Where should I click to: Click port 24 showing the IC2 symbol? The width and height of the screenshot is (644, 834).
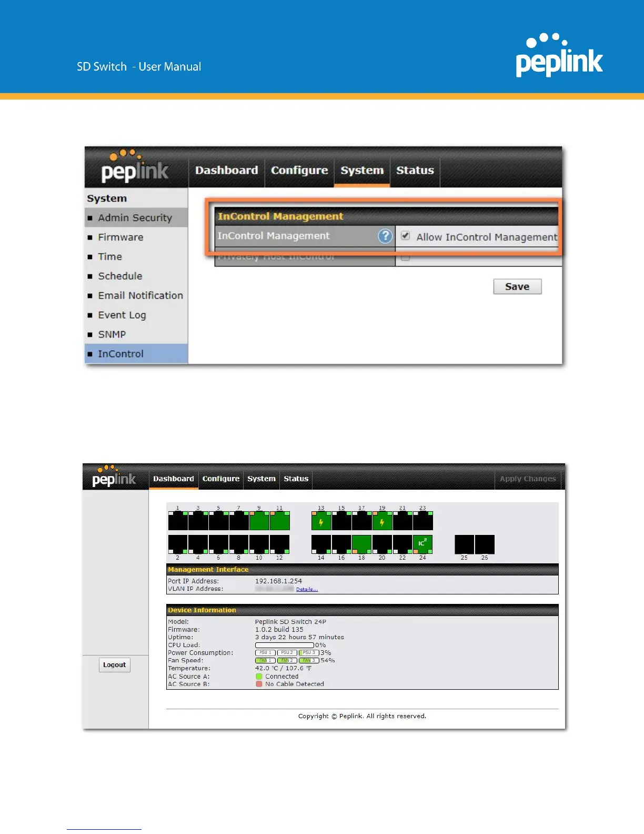(422, 544)
